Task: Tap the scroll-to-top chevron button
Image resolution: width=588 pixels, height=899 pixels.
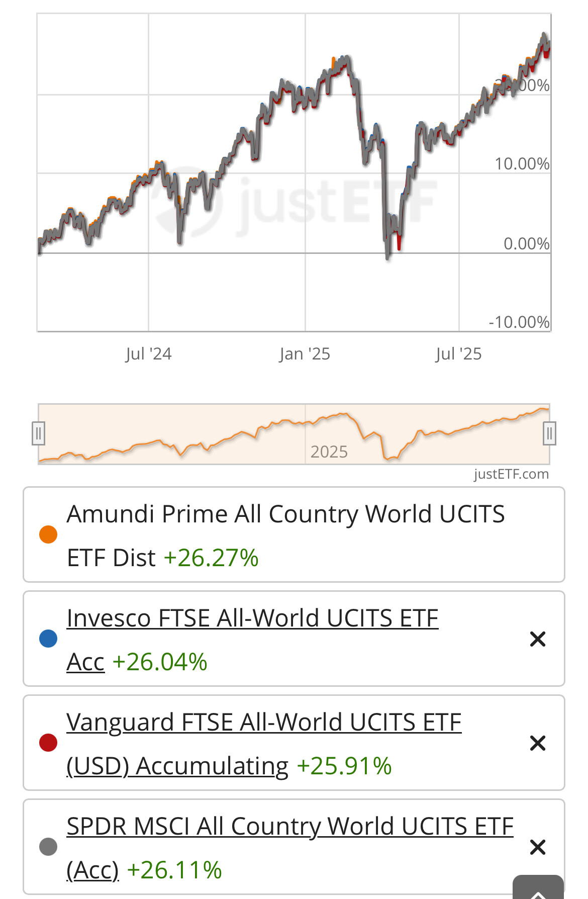Action: [538, 890]
